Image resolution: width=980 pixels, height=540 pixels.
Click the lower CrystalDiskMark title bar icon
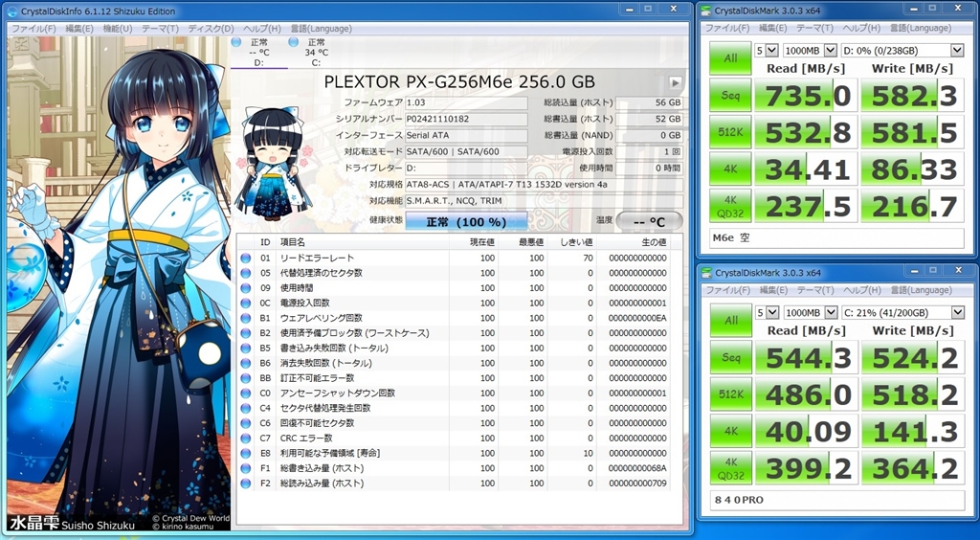pyautogui.click(x=707, y=273)
